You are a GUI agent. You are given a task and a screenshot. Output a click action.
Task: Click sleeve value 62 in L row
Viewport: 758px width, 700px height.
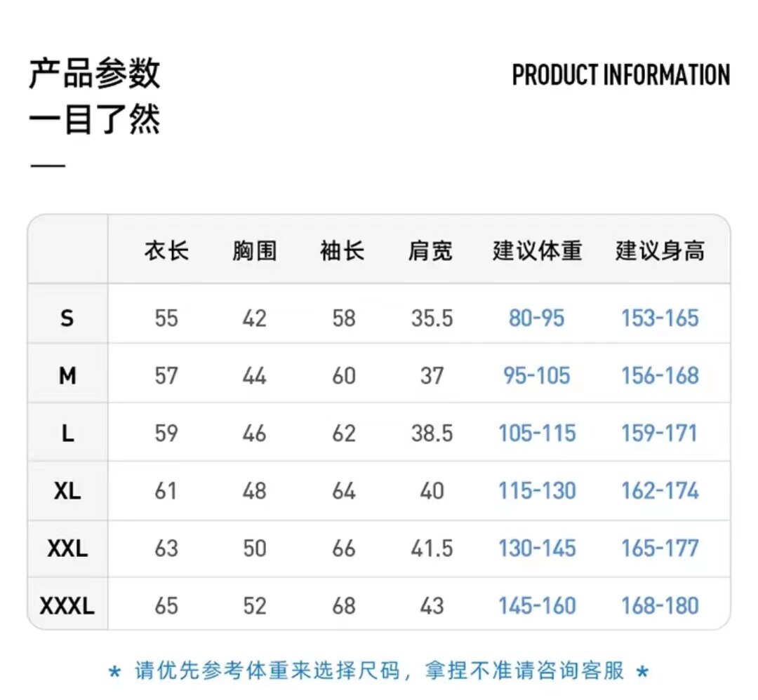[344, 433]
